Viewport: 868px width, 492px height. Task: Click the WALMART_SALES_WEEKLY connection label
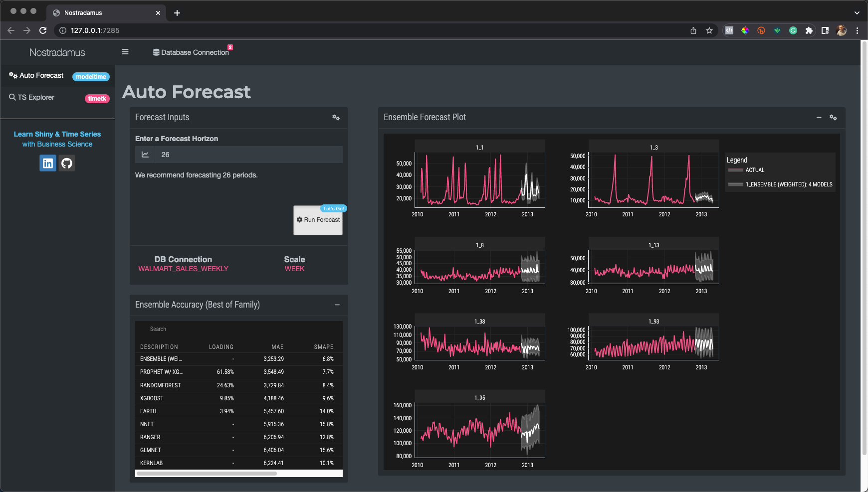(x=183, y=269)
